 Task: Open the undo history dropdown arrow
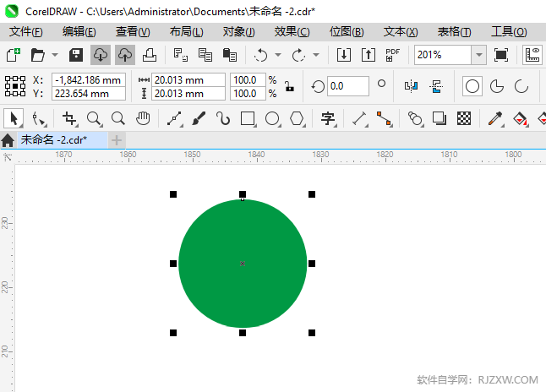[278, 55]
